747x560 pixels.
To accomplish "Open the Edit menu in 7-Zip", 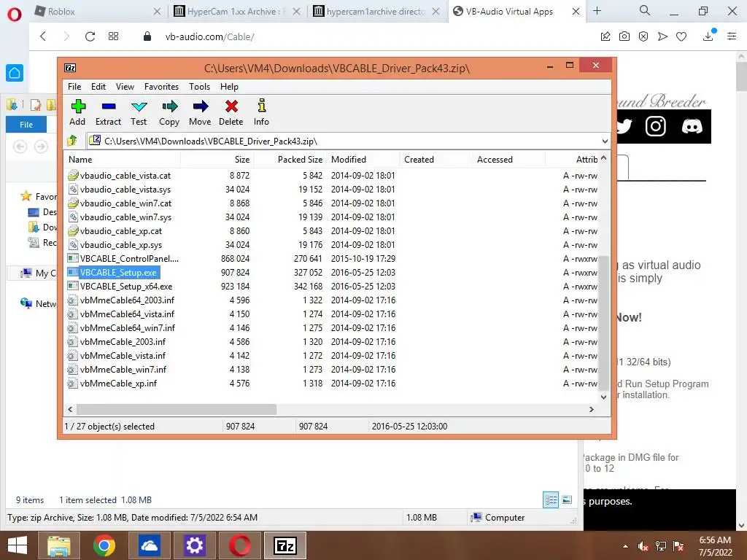I will [98, 87].
